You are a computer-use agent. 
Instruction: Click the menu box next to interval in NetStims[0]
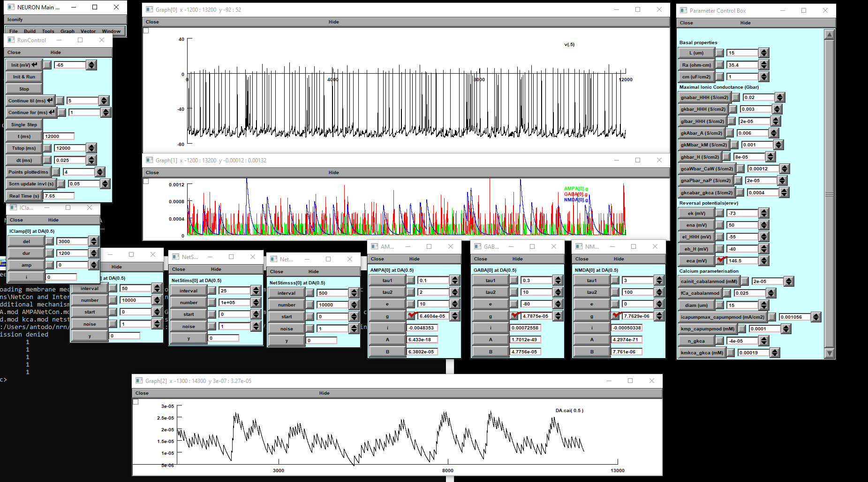tap(211, 290)
